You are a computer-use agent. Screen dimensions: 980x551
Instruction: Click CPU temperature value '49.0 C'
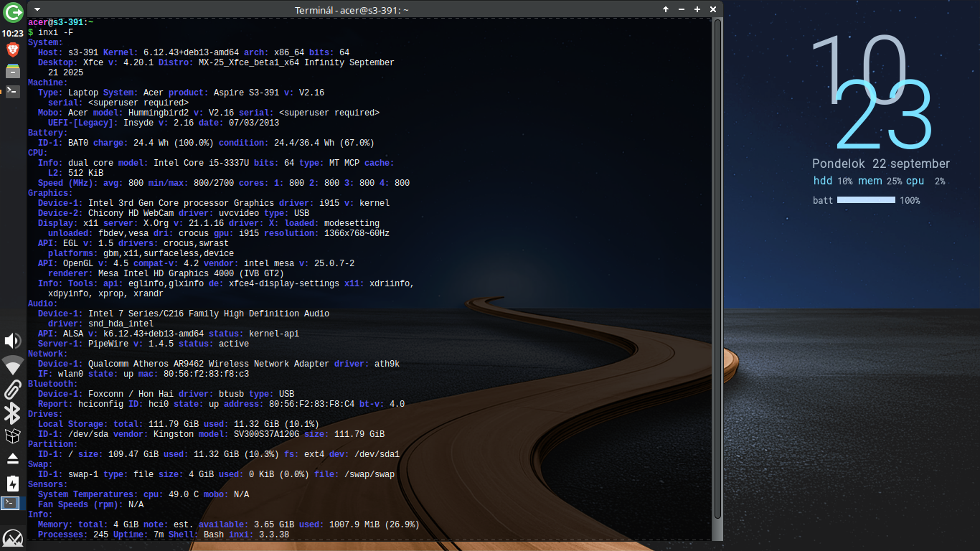(184, 494)
